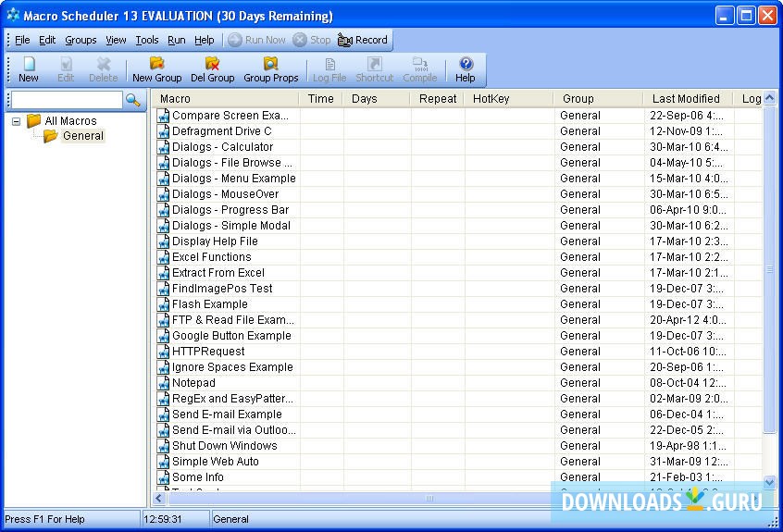The image size is (783, 532).
Task: Click the Stop button
Action: [312, 40]
